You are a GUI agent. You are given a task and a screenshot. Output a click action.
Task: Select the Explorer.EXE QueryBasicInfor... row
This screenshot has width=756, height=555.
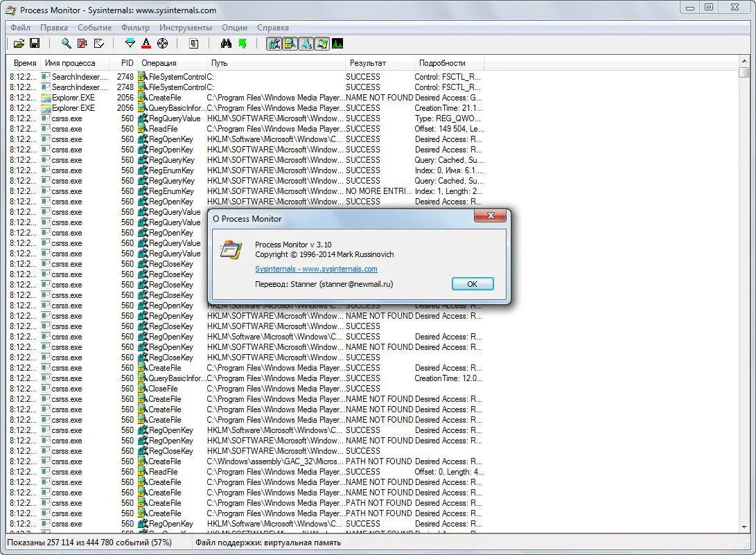pyautogui.click(x=245, y=108)
